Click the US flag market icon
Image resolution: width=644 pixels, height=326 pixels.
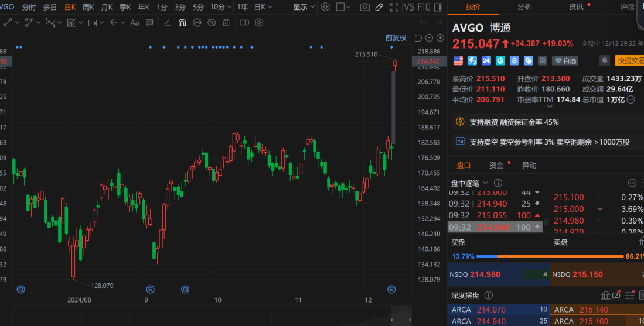pyautogui.click(x=458, y=61)
